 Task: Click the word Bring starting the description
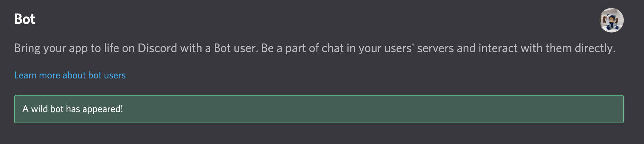click(x=27, y=48)
